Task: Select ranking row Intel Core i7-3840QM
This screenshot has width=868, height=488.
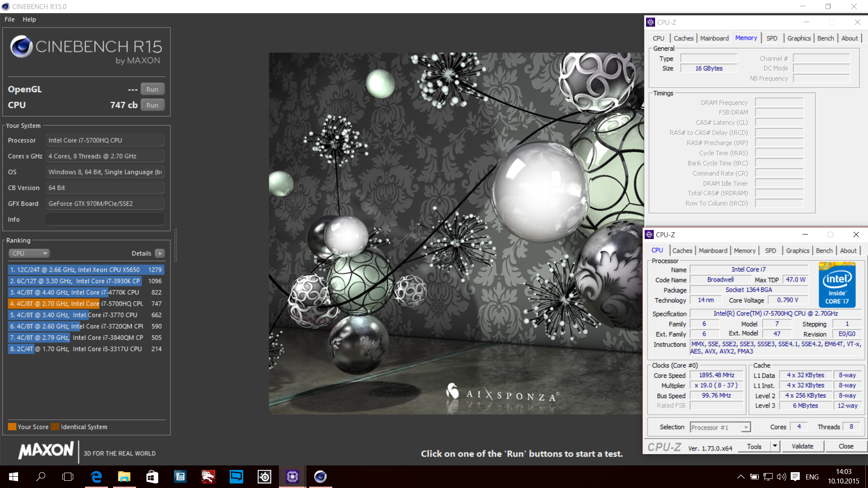Action: [x=86, y=338]
